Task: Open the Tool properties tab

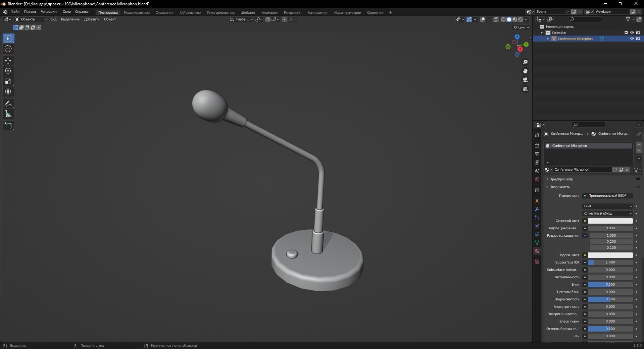Action: point(537,135)
